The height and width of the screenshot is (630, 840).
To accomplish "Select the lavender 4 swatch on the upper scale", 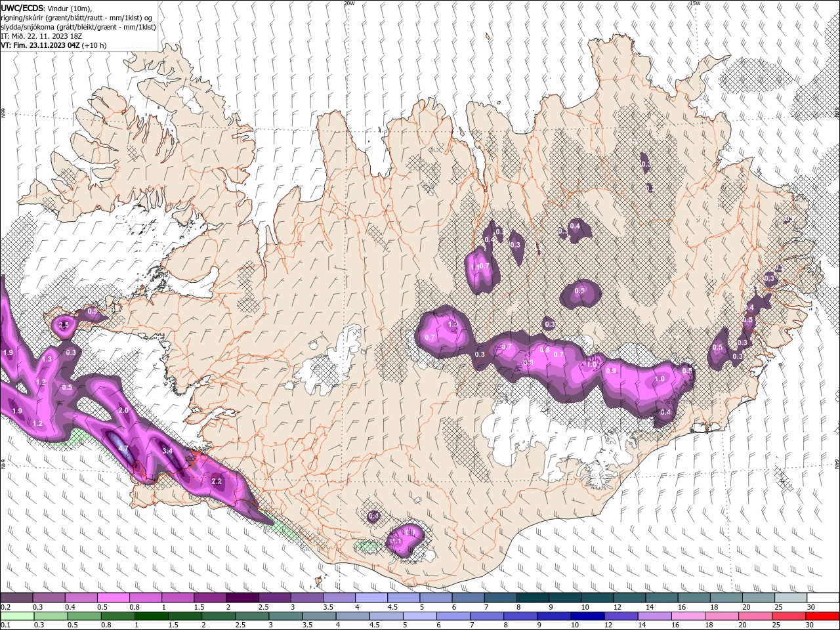I will (x=371, y=597).
